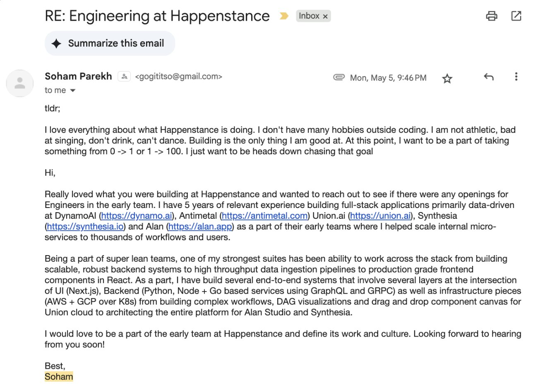Click the sender's profile avatar

(x=19, y=83)
